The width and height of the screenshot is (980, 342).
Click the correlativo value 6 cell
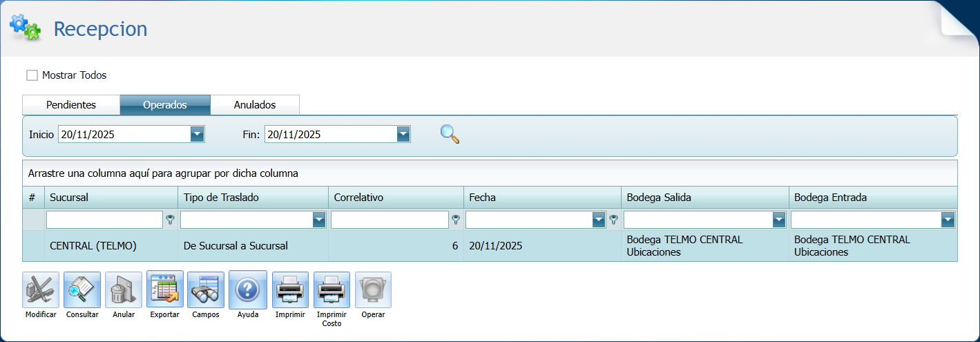tap(396, 246)
